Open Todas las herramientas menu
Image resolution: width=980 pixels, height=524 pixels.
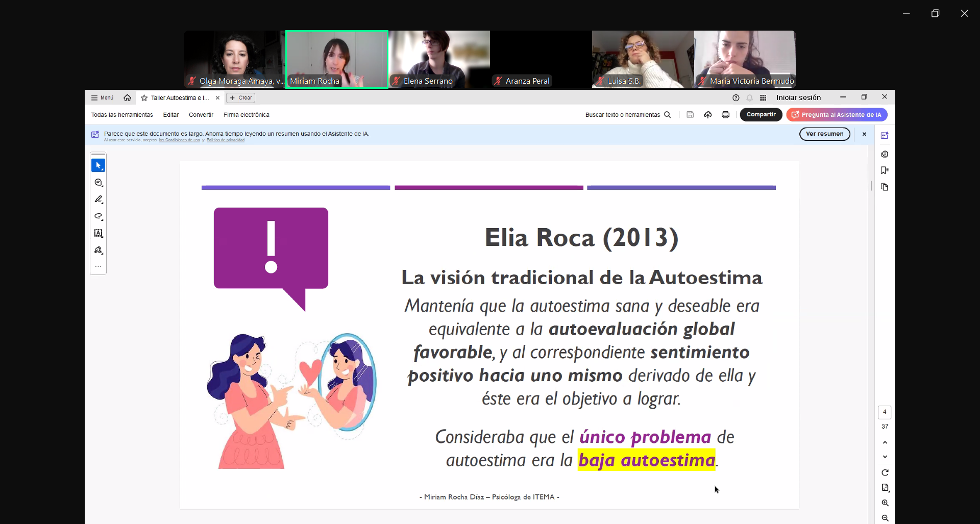(x=122, y=115)
